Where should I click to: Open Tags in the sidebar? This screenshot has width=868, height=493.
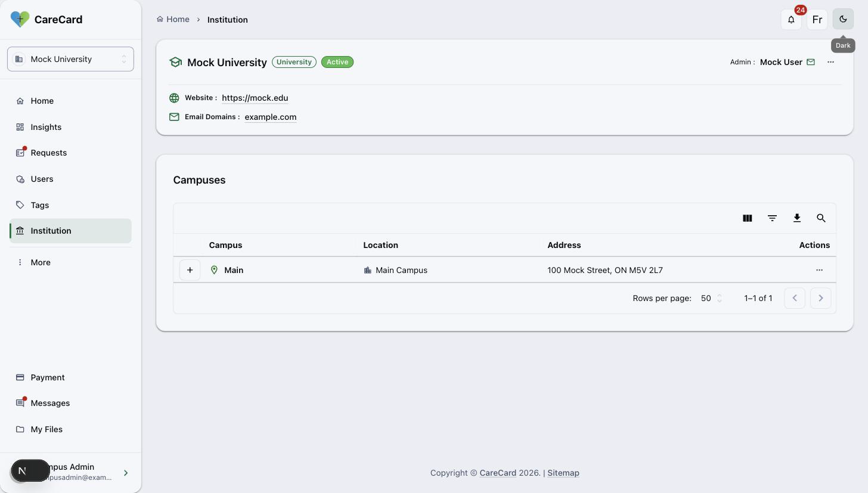click(x=70, y=205)
